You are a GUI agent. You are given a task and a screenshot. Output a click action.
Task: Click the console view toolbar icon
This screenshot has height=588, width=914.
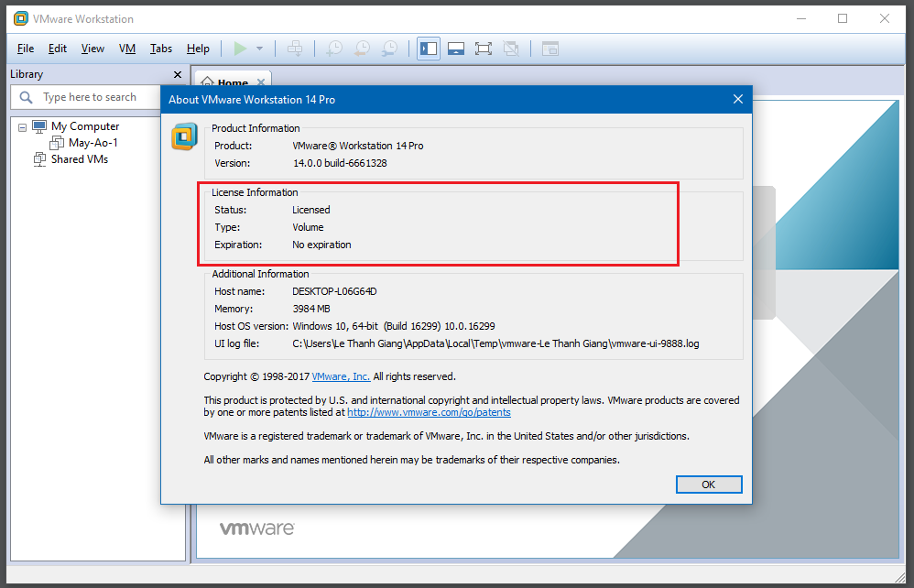[x=549, y=49]
